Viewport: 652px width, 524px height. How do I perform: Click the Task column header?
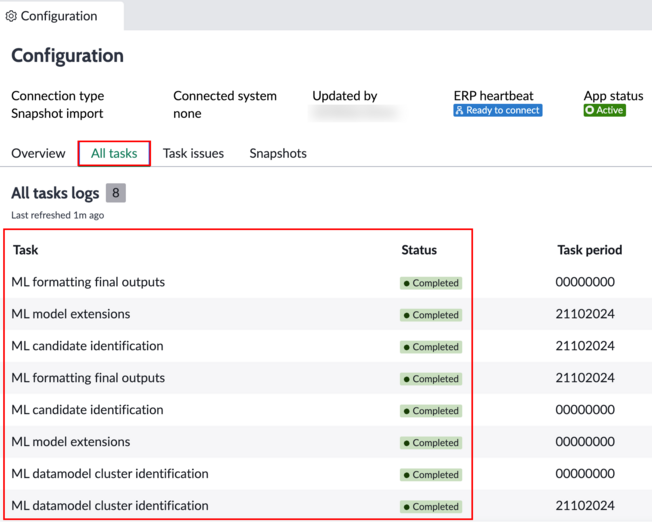25,250
